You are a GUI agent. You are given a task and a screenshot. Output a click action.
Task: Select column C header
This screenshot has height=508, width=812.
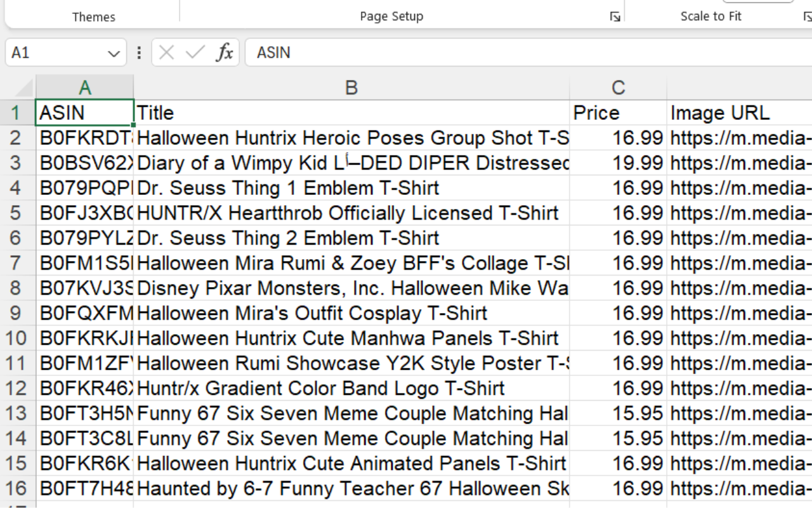(x=618, y=88)
